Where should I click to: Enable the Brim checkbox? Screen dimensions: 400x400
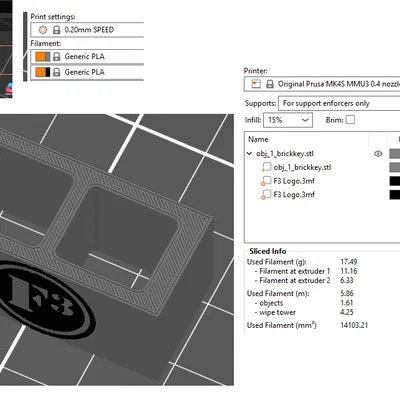pyautogui.click(x=350, y=120)
